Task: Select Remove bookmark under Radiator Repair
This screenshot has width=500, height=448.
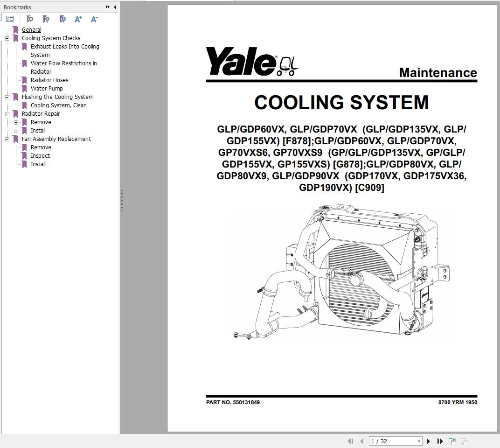Action: (41, 122)
